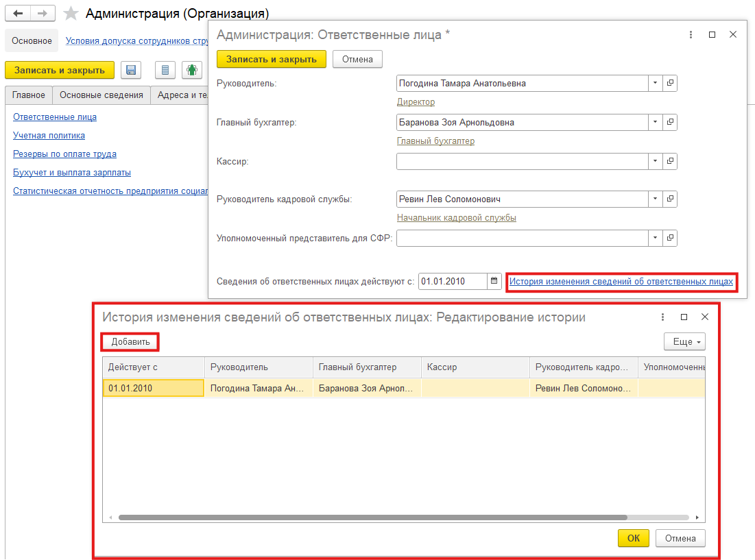Click the Руководитель кадро… column header
Viewport: 755px width, 560px height.
pyautogui.click(x=584, y=367)
